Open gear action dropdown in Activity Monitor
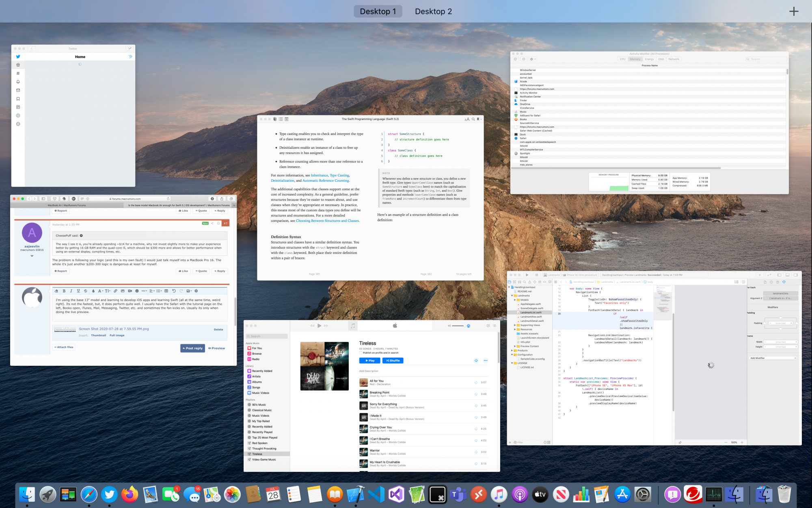The height and width of the screenshot is (508, 812). click(533, 59)
